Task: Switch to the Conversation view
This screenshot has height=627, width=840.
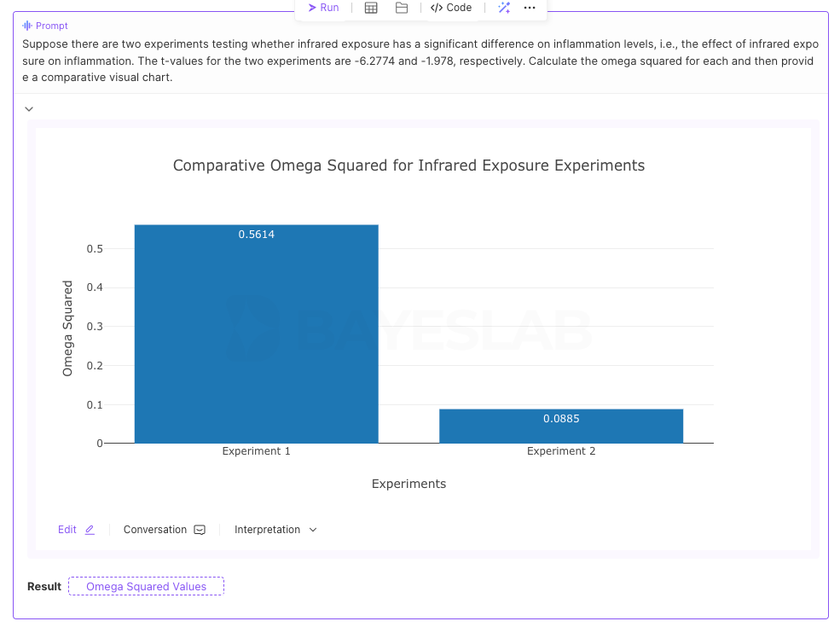Action: click(x=154, y=529)
